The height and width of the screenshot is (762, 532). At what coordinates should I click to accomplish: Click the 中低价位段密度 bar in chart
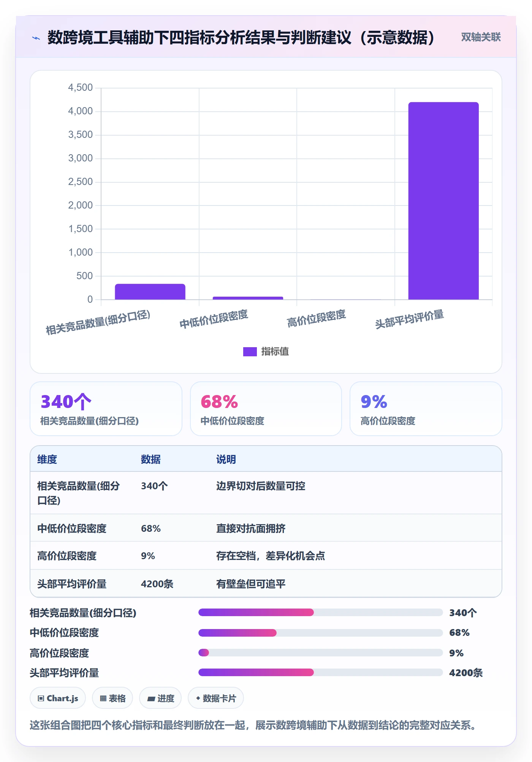(248, 298)
